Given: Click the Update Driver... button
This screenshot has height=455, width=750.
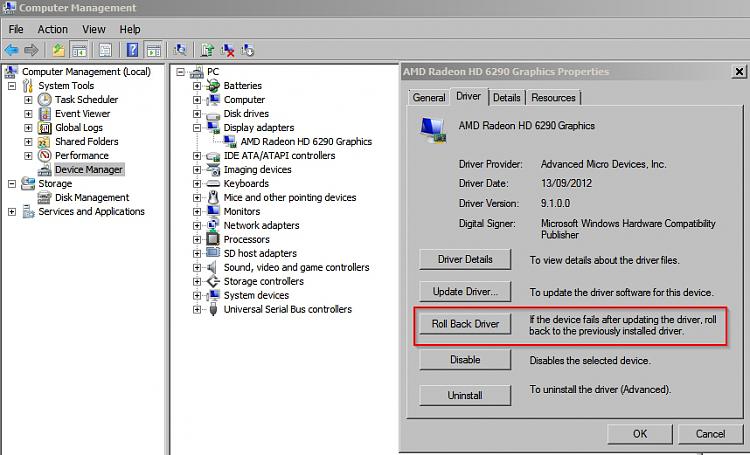Looking at the screenshot, I should (465, 291).
